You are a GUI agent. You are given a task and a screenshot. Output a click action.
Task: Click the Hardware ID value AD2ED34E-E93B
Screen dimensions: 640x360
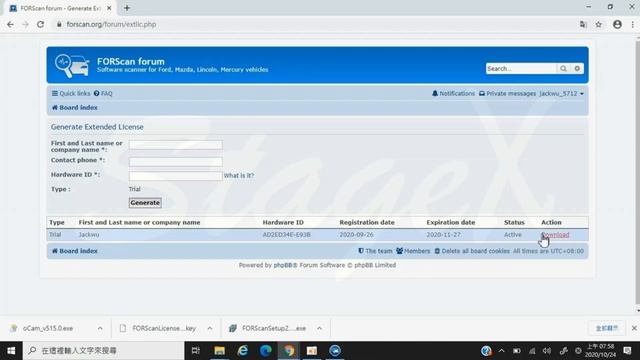287,235
